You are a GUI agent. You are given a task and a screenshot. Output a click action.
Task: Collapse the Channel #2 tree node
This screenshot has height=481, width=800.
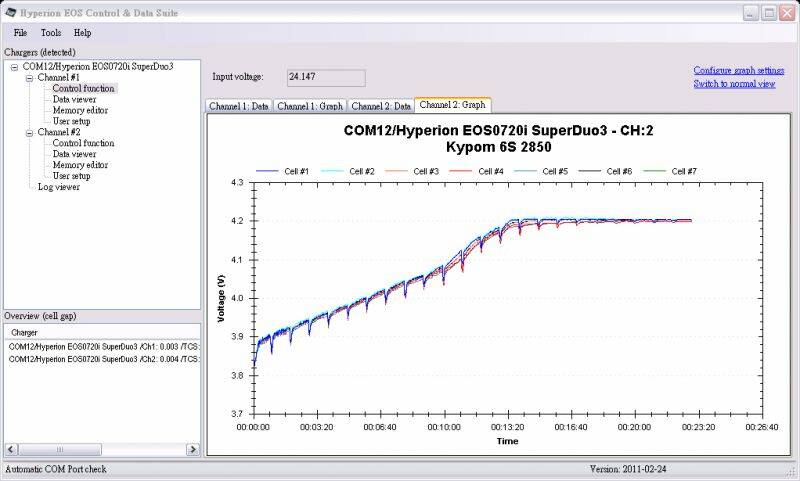[x=30, y=133]
